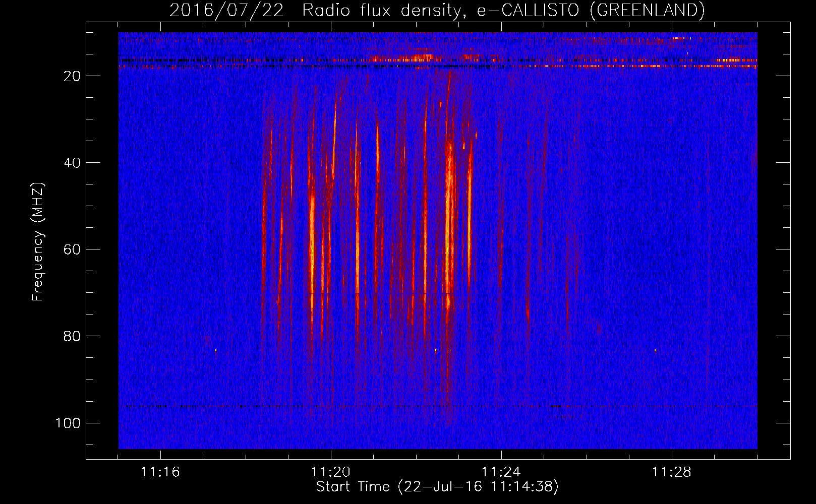Click the 100 MHz frequency tick label
Screen dimensions: 816x504
(68, 423)
